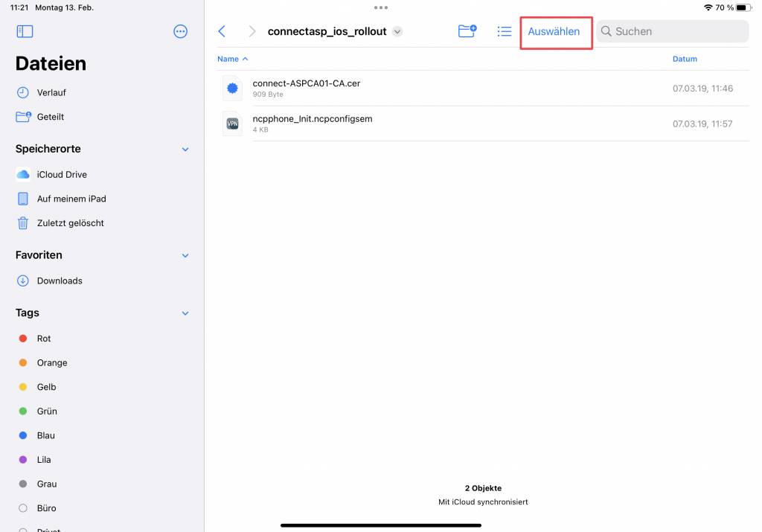Tap the Auswählen button

[554, 31]
